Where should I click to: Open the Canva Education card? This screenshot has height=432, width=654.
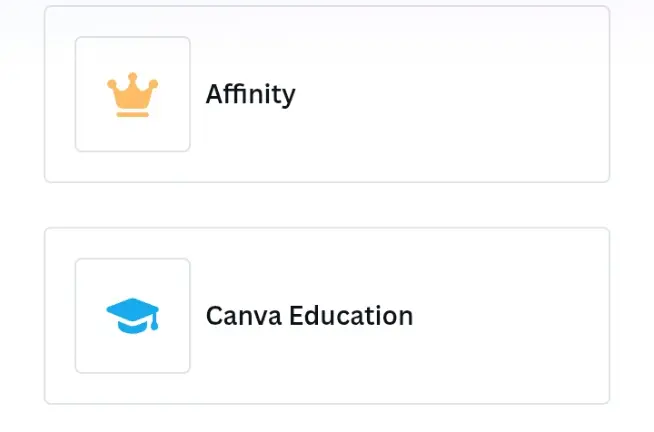coord(327,316)
